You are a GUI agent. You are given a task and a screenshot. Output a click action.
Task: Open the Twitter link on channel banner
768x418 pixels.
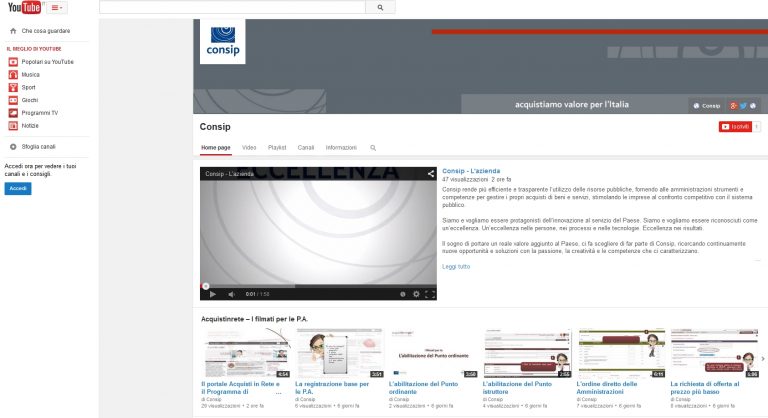743,105
